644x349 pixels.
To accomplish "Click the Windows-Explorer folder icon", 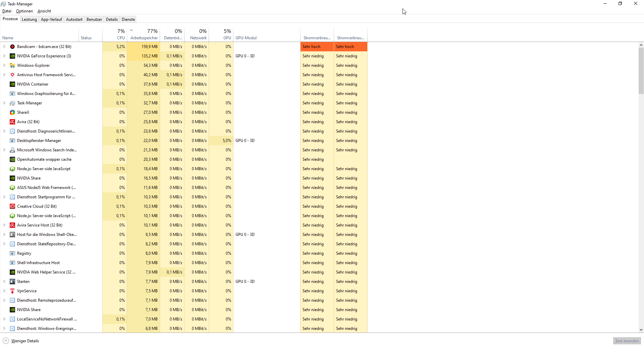I will tap(12, 65).
